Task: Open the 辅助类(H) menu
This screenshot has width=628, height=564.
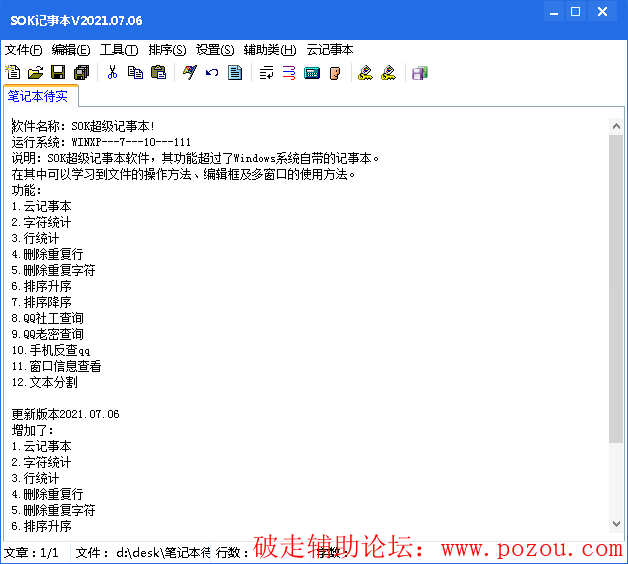Action: tap(270, 50)
